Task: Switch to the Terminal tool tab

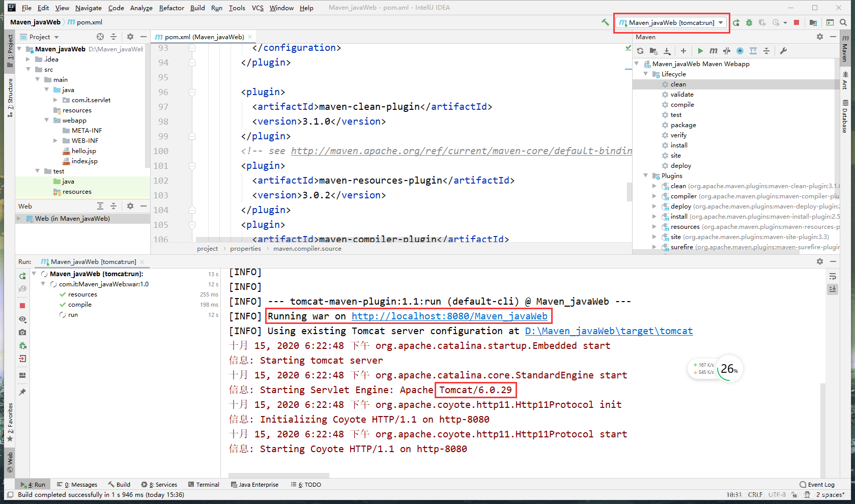Action: (x=204, y=485)
